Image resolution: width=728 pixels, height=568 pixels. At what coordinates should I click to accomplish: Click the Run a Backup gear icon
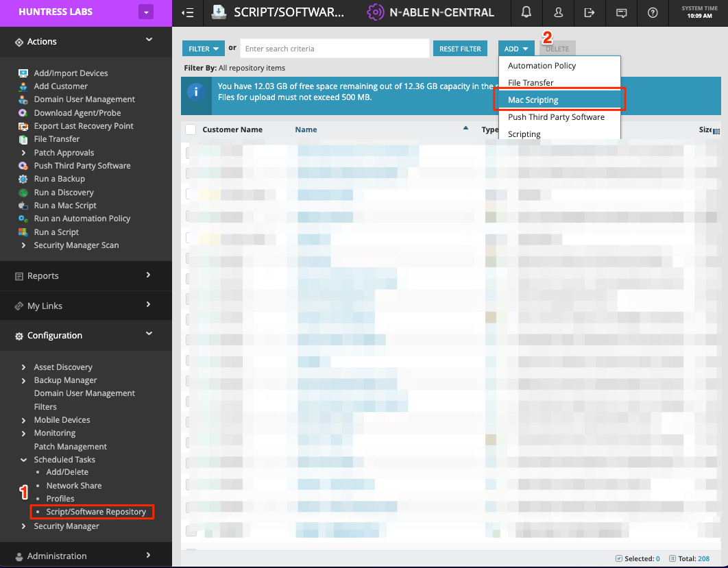(23, 179)
